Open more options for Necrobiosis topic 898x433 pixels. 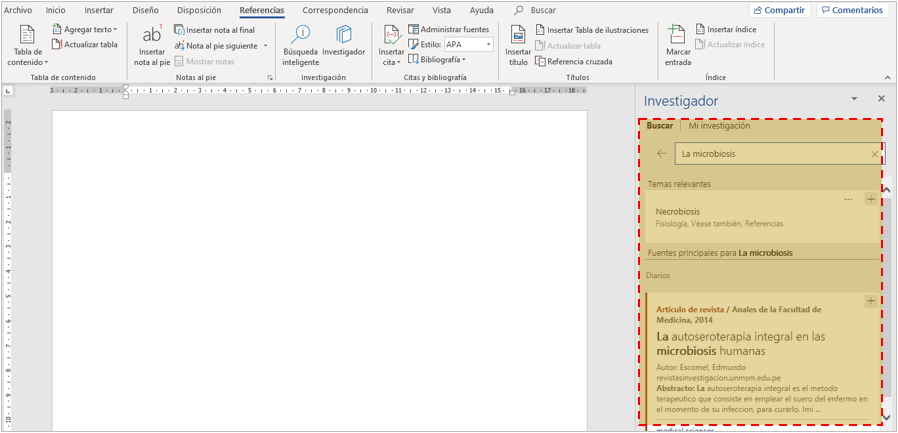[x=848, y=199]
